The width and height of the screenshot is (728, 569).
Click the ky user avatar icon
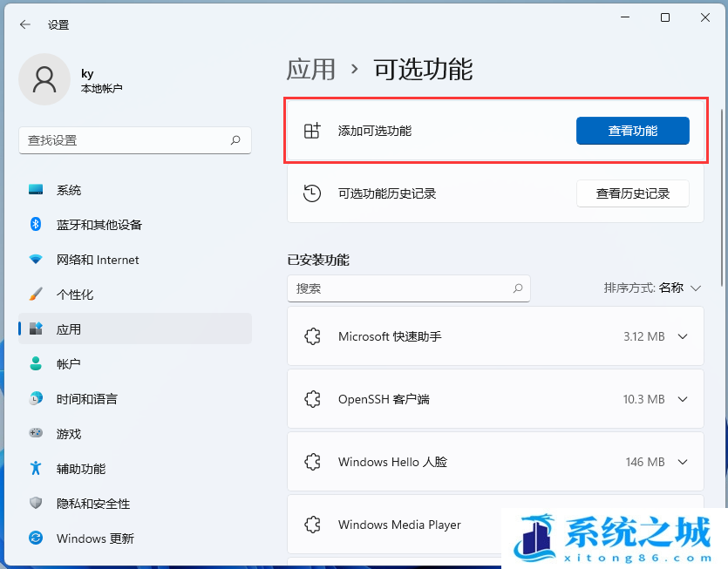coord(44,79)
